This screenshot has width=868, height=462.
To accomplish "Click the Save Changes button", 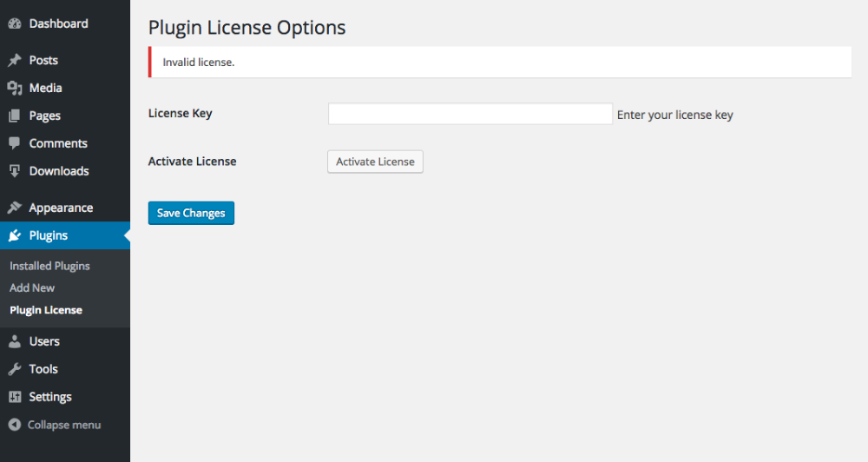I will point(191,214).
